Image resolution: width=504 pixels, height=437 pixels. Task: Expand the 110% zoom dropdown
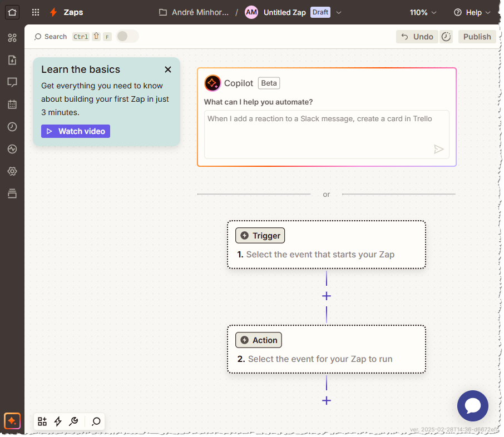click(423, 12)
